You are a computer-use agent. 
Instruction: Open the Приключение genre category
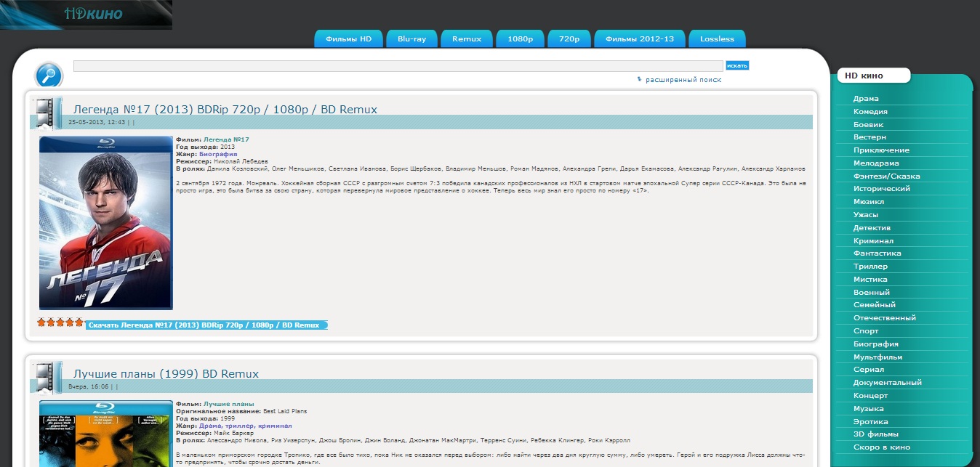coord(881,150)
